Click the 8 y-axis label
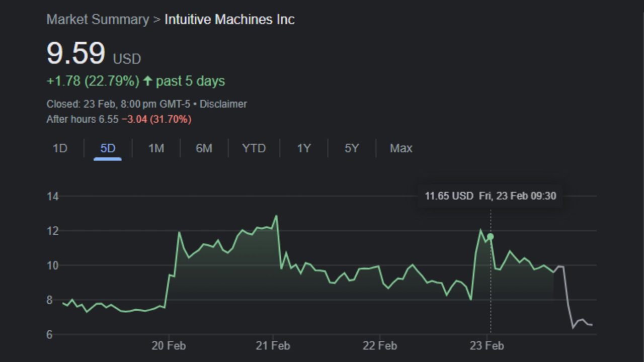The width and height of the screenshot is (644, 362). point(49,300)
